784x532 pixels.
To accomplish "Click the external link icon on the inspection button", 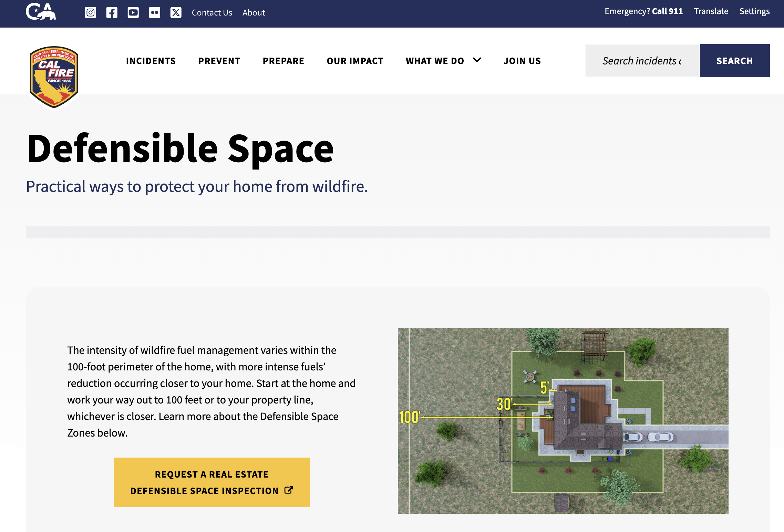I will coord(289,490).
